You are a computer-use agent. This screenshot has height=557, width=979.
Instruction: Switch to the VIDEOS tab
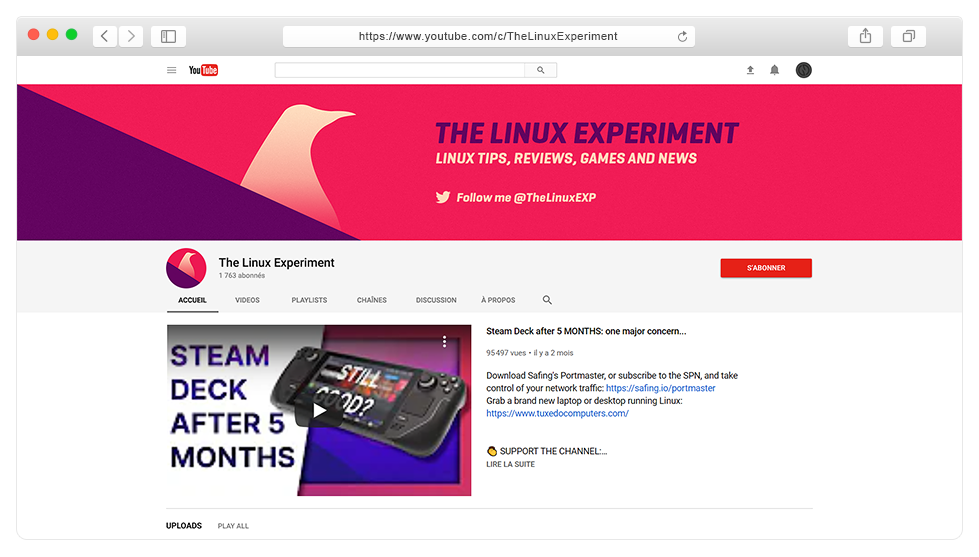[x=247, y=300]
